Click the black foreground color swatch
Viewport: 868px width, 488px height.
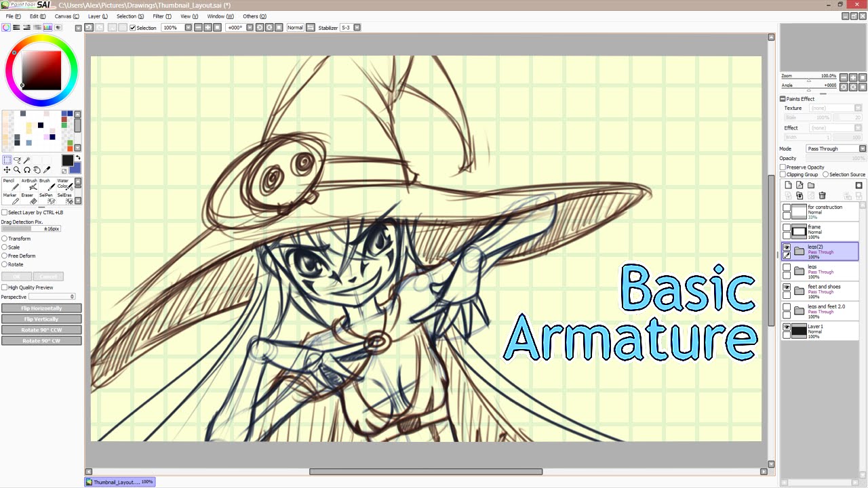68,161
